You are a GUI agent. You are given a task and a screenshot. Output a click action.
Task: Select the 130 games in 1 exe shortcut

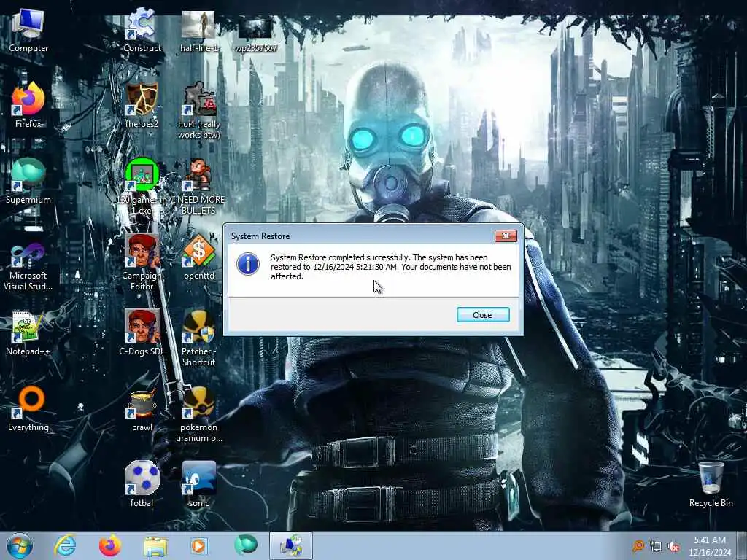[142, 187]
